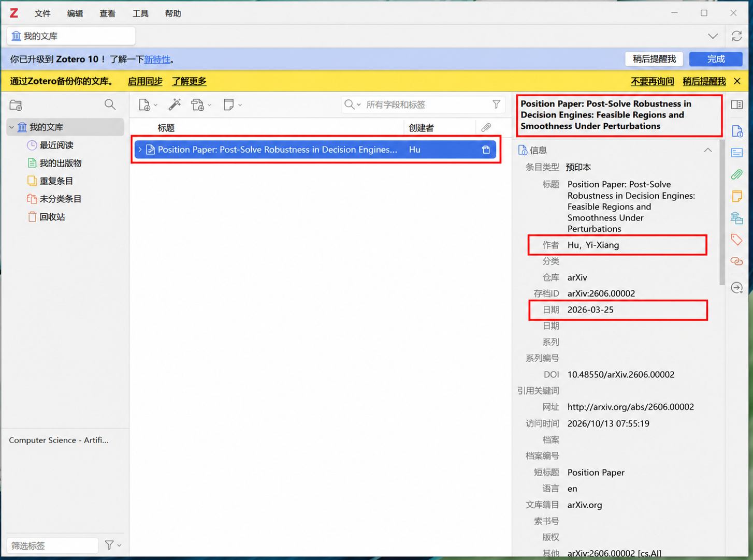Screen dimensions: 753x560
Task: Jump to Libraries and Collections side icon
Action: [737, 218]
